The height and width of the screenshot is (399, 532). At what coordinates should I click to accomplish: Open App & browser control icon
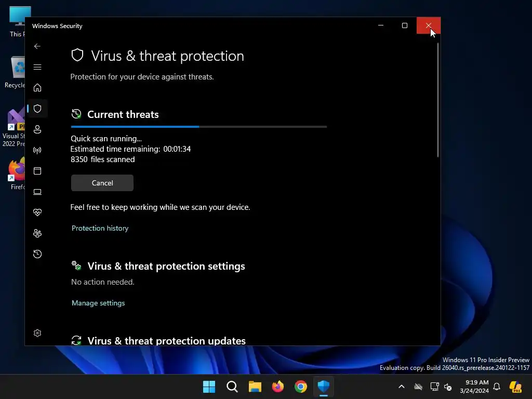coord(37,170)
